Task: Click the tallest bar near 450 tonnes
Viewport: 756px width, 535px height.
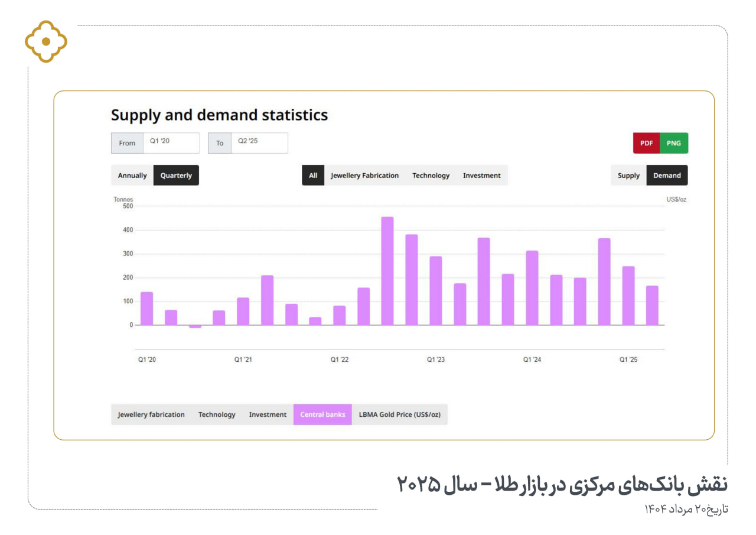Action: click(387, 271)
